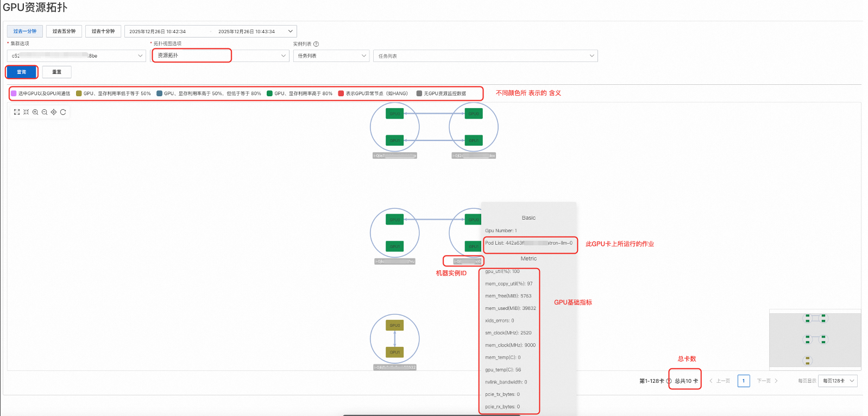This screenshot has height=416, width=868.
Task: Go to 上一页 previous page
Action: pyautogui.click(x=720, y=381)
